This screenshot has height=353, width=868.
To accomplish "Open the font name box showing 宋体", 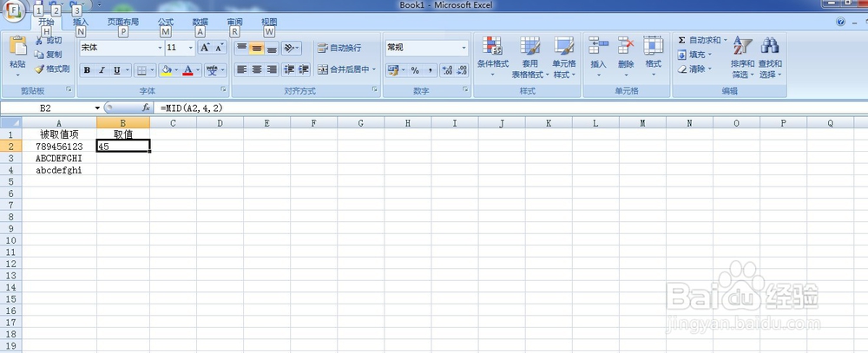I will (x=122, y=48).
